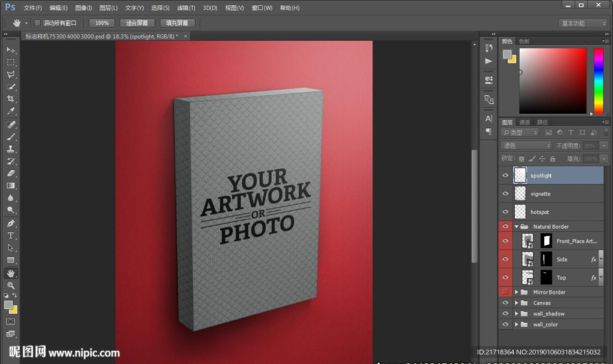Select the Dodge tool
The width and height of the screenshot is (613, 364).
point(11,210)
